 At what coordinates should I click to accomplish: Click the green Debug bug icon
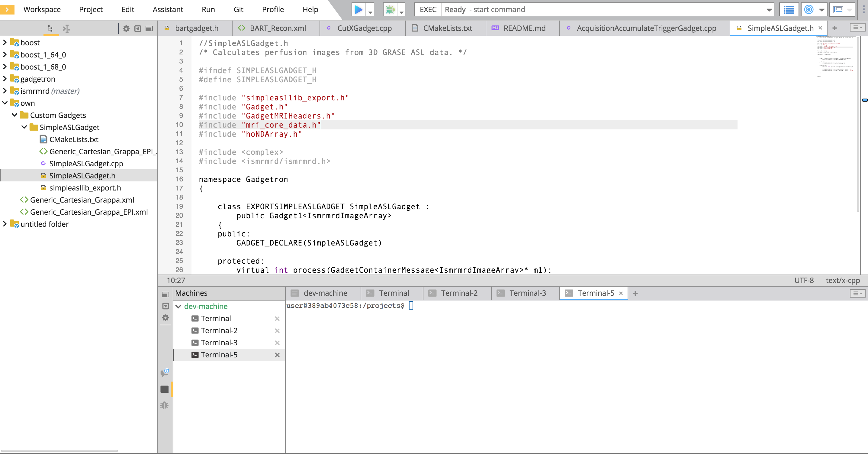pyautogui.click(x=390, y=9)
